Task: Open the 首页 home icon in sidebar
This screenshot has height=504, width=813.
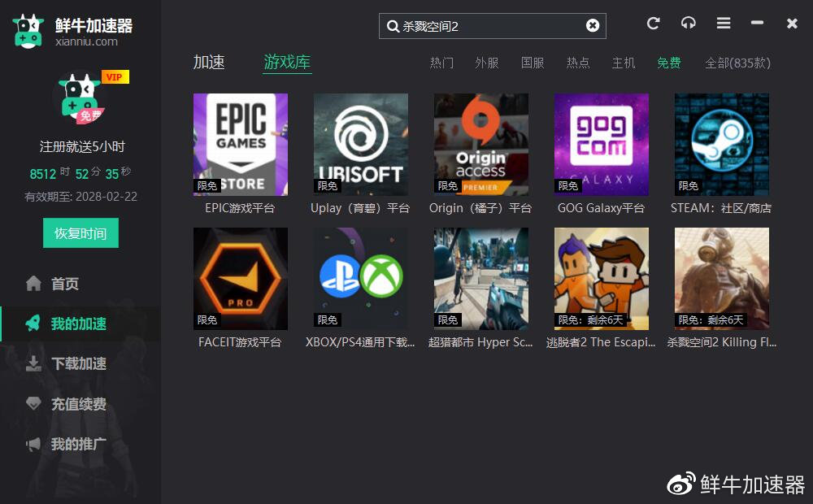Action: click(x=33, y=283)
